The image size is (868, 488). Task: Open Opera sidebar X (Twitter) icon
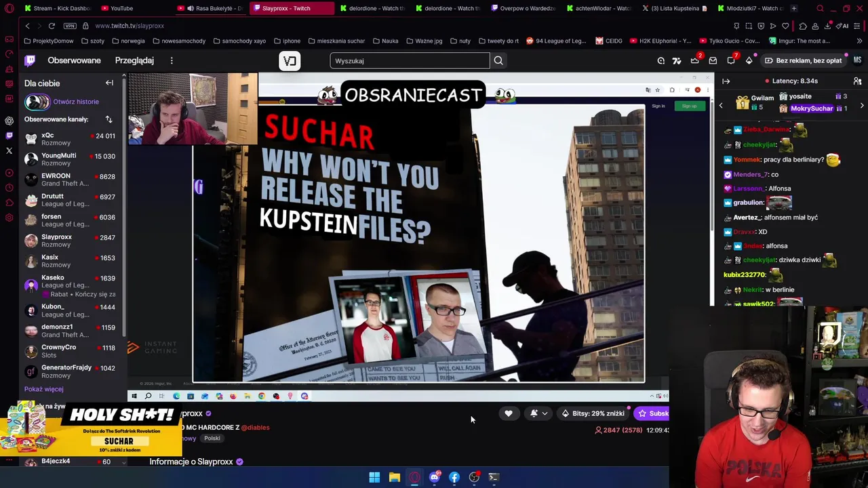pos(9,150)
